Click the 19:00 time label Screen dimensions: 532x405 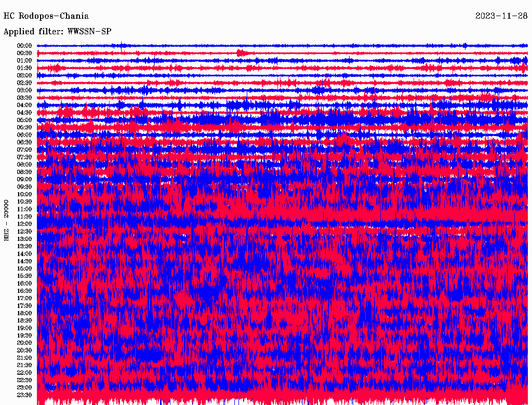[24, 328]
